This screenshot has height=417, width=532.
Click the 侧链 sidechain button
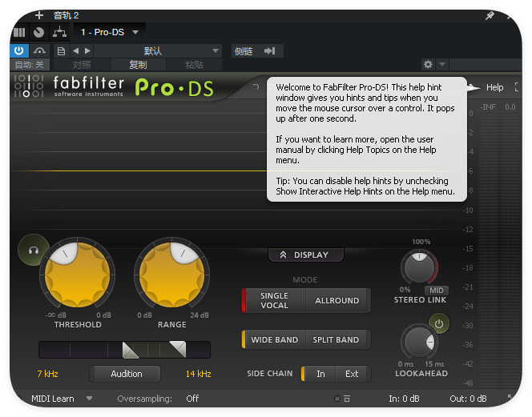coord(244,51)
